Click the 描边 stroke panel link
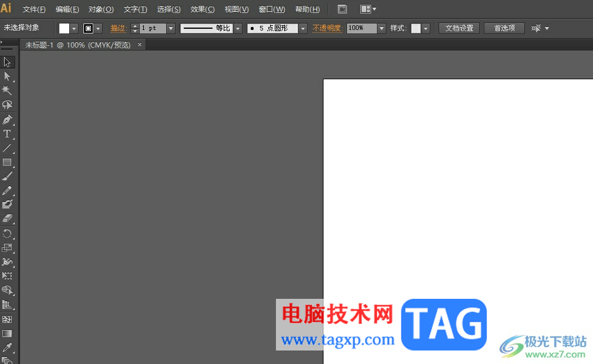The width and height of the screenshot is (593, 364). click(x=118, y=28)
